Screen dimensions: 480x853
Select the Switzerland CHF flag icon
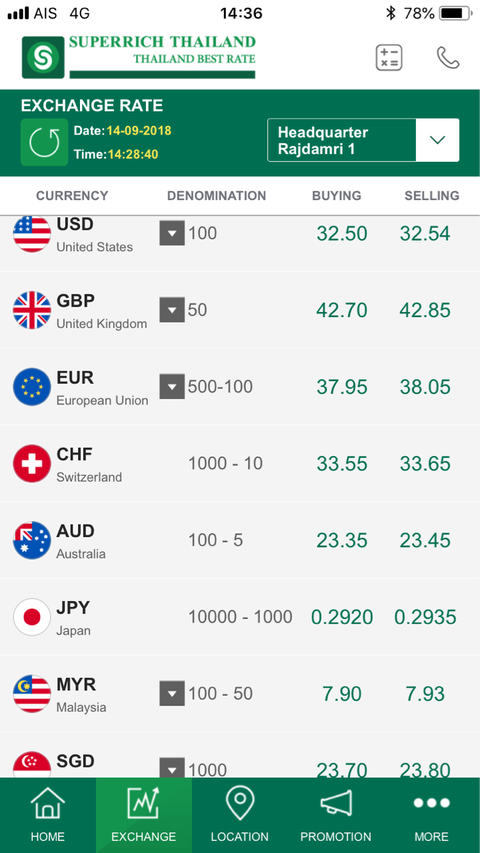32,463
